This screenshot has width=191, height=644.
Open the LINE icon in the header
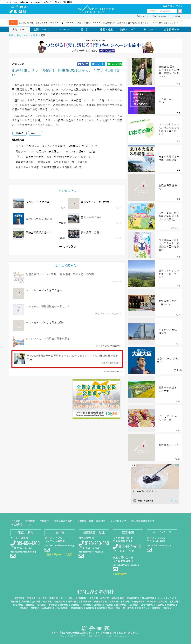(x=20, y=11)
